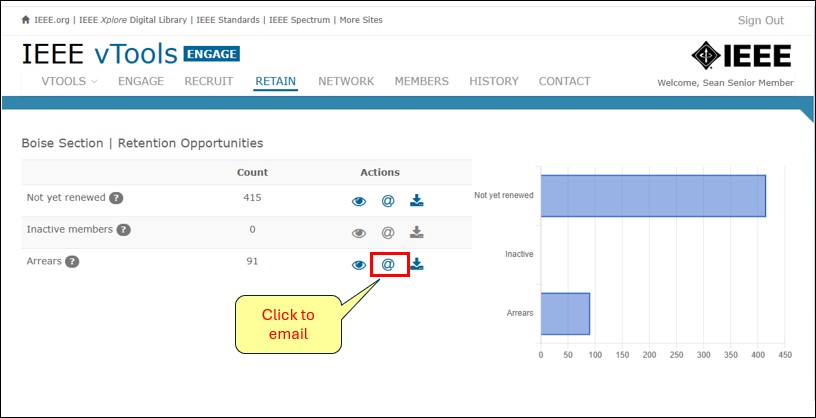816x418 pixels.
Task: Click the Arrears chart bar
Action: point(565,313)
